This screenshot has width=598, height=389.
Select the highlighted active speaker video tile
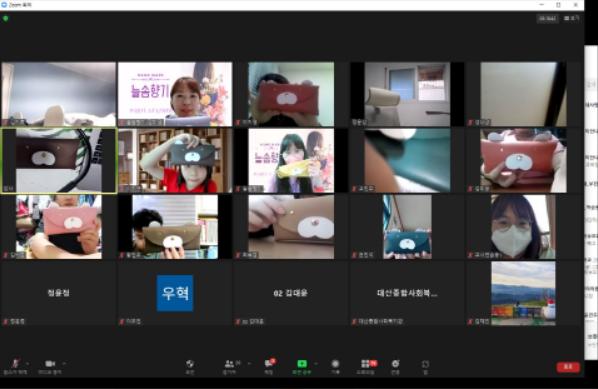tap(59, 161)
